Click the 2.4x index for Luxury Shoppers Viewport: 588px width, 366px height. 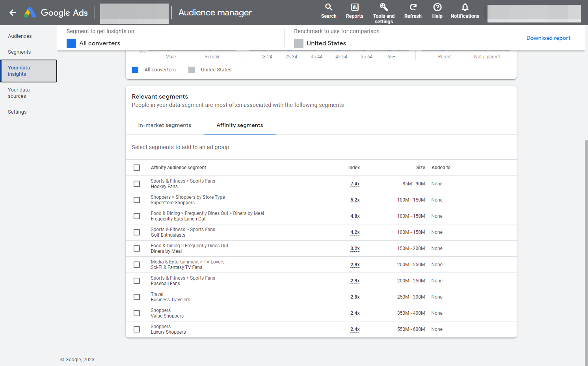point(355,329)
